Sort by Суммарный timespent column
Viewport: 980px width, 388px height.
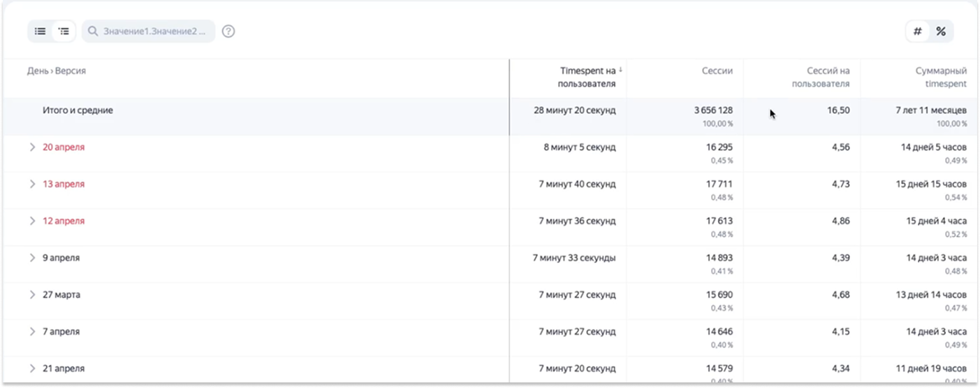[941, 77]
